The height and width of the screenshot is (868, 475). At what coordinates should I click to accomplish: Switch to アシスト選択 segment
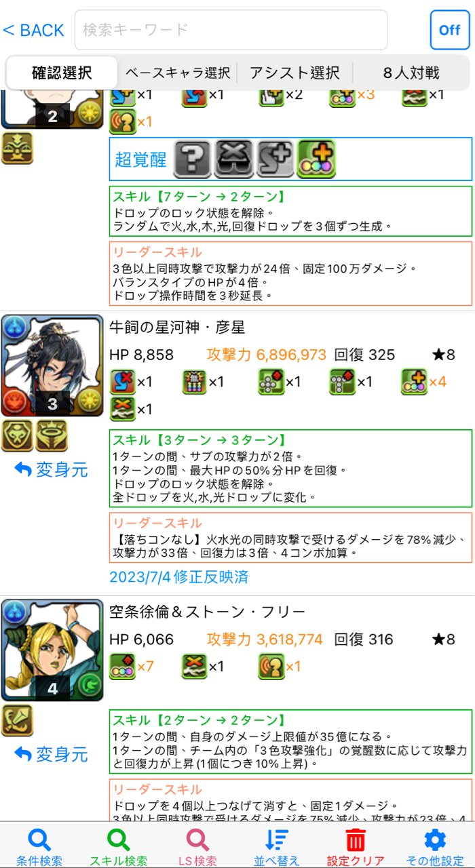[294, 73]
